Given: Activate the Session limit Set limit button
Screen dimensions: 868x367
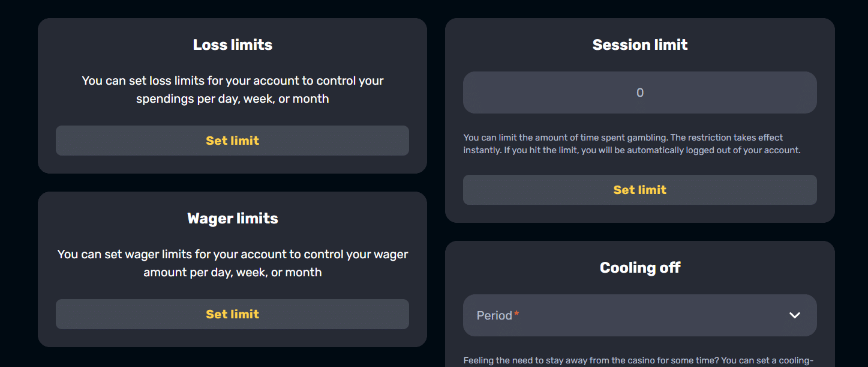Looking at the screenshot, I should [x=639, y=189].
